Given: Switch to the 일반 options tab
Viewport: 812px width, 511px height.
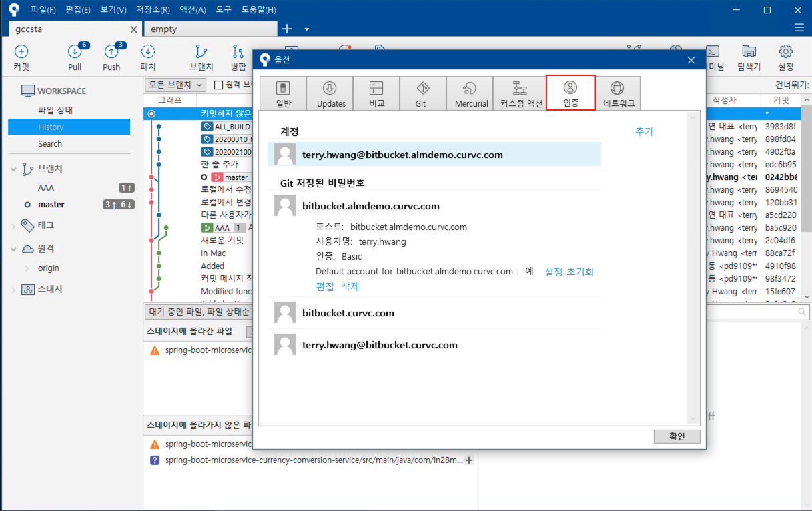Looking at the screenshot, I should tap(283, 93).
